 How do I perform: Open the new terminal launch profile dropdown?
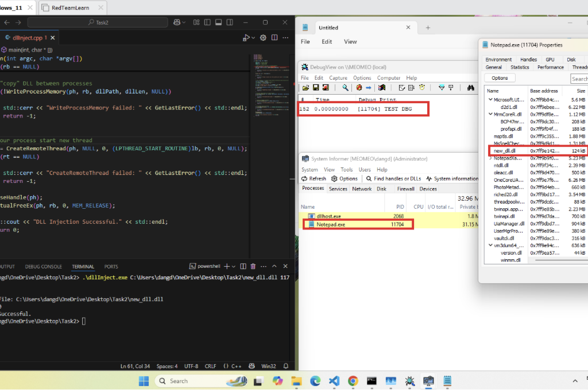[x=234, y=266]
